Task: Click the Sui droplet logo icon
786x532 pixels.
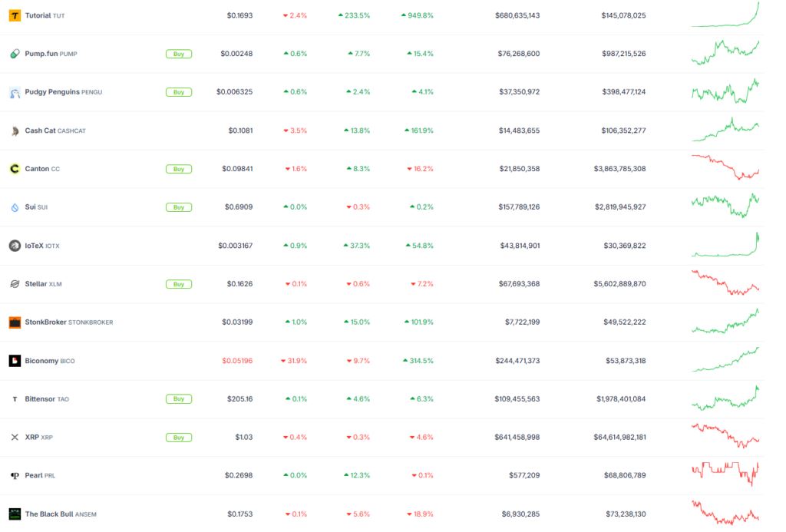Action: (15, 207)
